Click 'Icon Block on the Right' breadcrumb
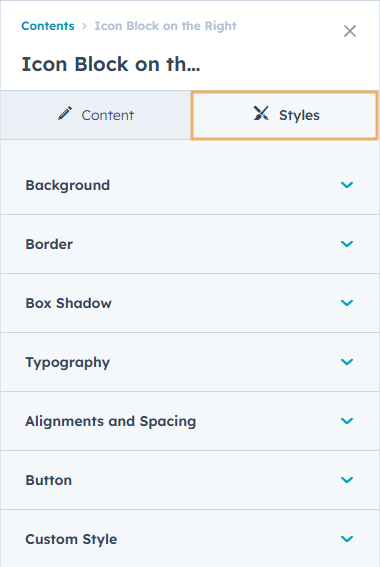The width and height of the screenshot is (380, 567). (166, 26)
